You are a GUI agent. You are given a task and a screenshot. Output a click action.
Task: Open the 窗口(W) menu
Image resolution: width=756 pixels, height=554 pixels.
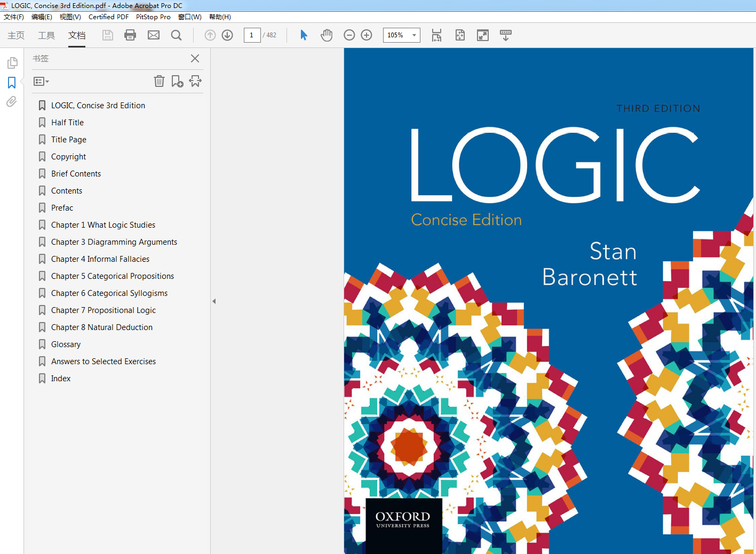tap(190, 17)
